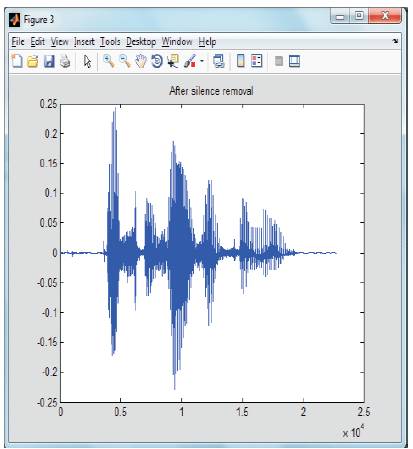Insert a colorbar using the toolbar icon
Image resolution: width=413 pixels, height=449 pixels.
pos(240,61)
